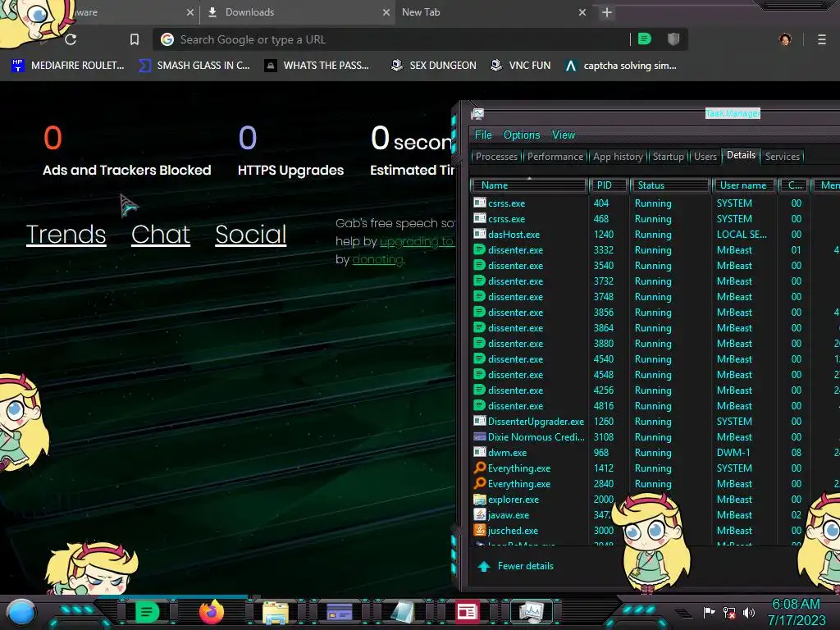Viewport: 840px width, 630px height.
Task: Select the dasHost.exe process icon
Action: coord(479,234)
